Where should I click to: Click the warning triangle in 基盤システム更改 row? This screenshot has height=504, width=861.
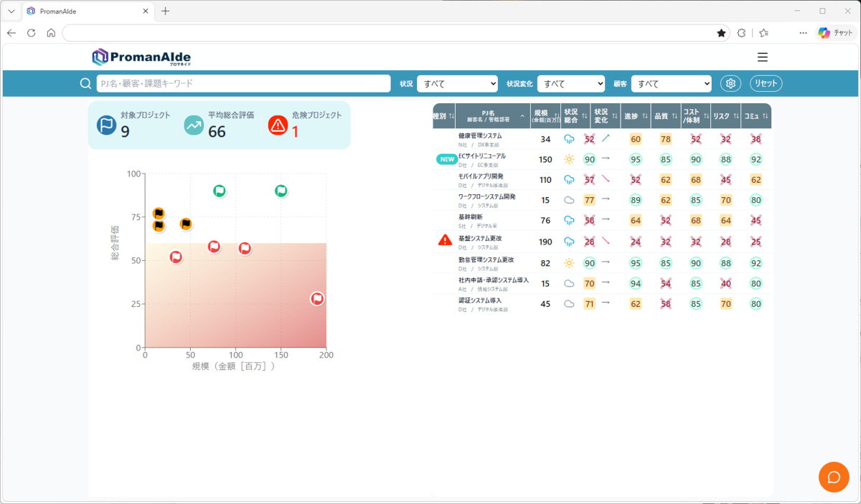pyautogui.click(x=445, y=240)
